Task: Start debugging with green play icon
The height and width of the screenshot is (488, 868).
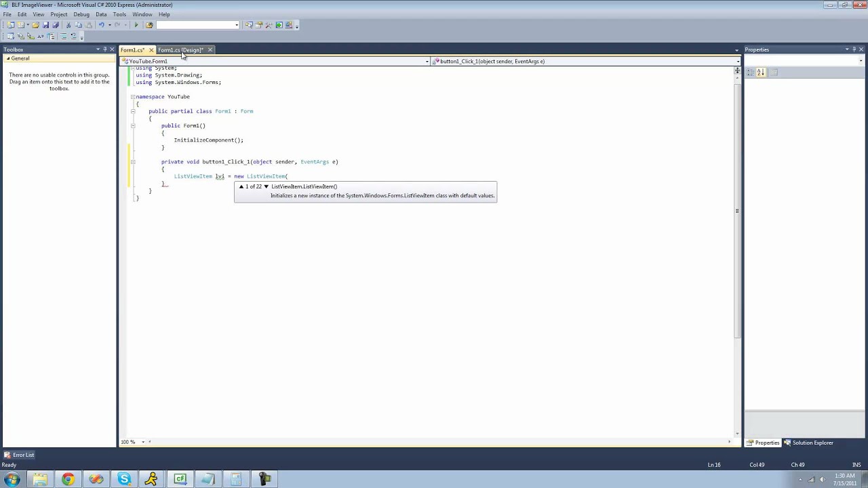Action: pyautogui.click(x=136, y=25)
